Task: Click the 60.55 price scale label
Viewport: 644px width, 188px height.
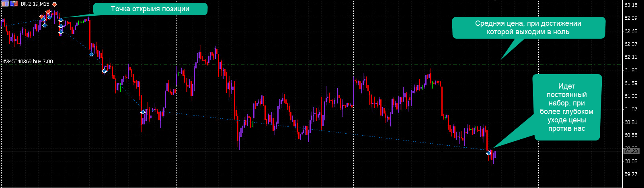Action: coord(631,135)
